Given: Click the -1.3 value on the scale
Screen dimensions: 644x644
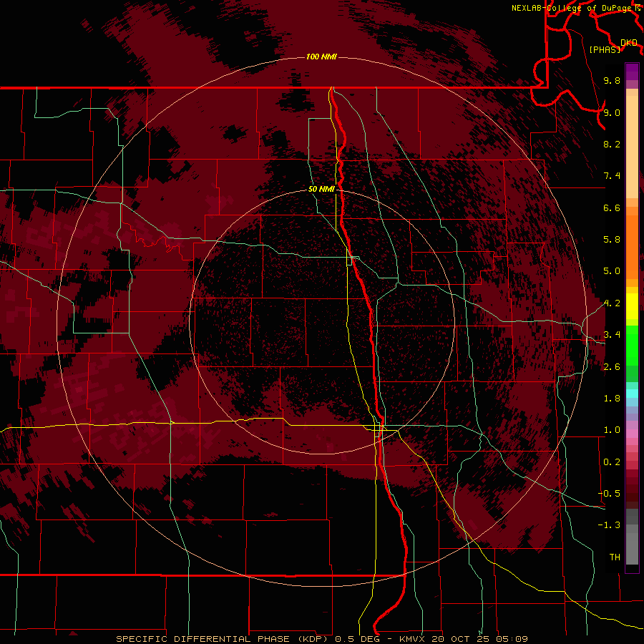Looking at the screenshot, I should [609, 525].
